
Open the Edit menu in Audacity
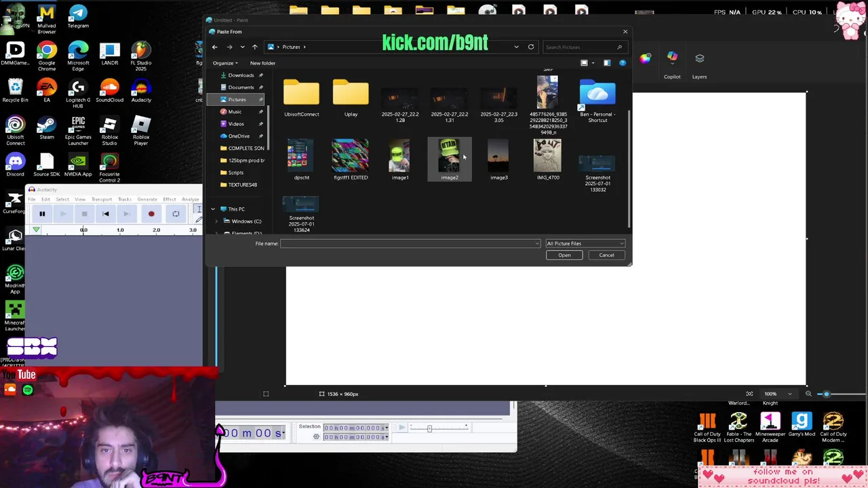tap(45, 199)
